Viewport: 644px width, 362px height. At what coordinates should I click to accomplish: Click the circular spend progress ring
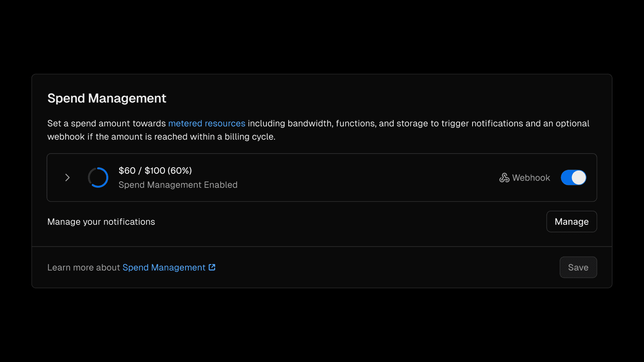[x=98, y=177]
